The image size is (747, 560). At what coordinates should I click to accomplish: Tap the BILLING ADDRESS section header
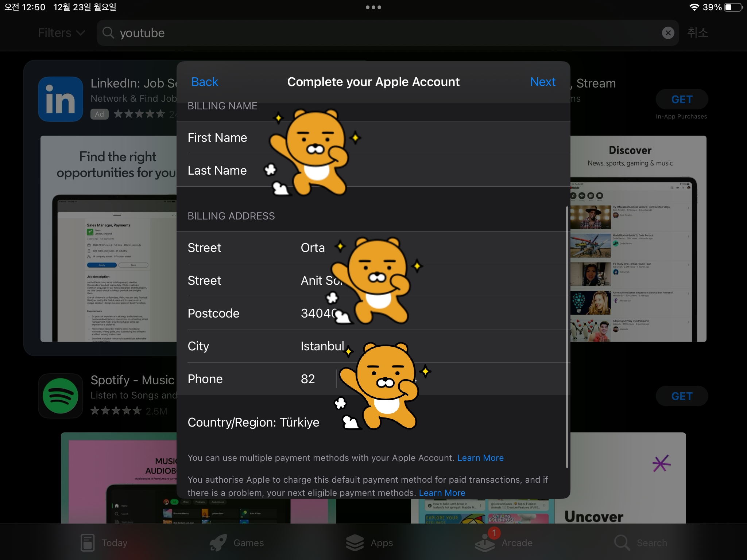tap(231, 216)
